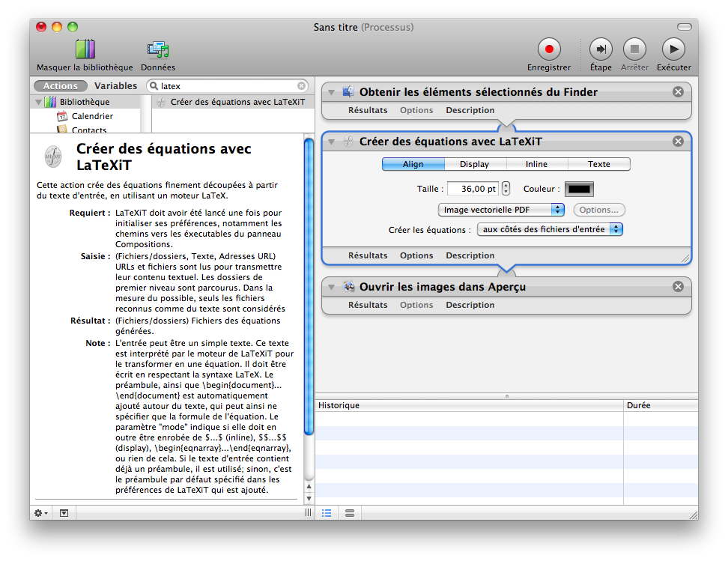Click the scroll up arrow of description pane
The height and width of the screenshot is (561, 728).
pos(309,487)
